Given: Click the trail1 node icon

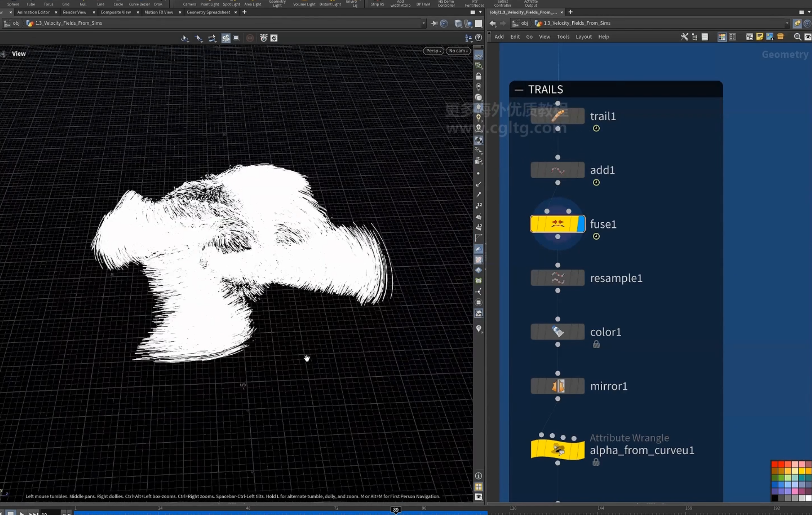Looking at the screenshot, I should pyautogui.click(x=558, y=116).
